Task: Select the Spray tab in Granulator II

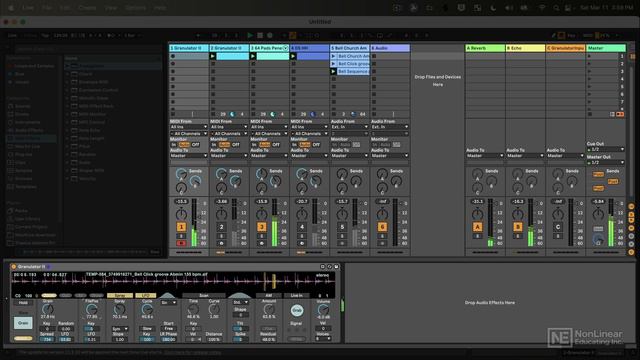Action: pos(120,295)
